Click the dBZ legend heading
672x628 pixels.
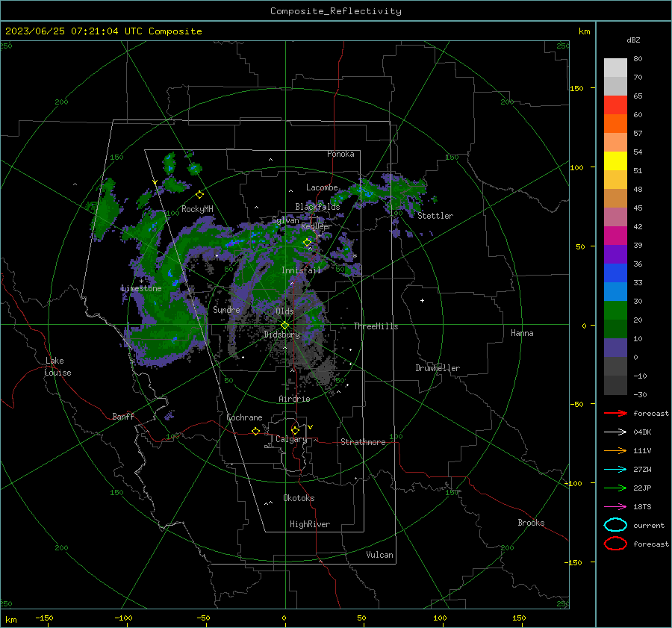tap(633, 40)
